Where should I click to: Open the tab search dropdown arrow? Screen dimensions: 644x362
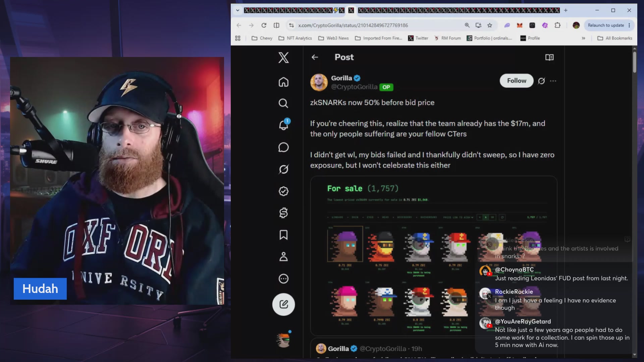pyautogui.click(x=237, y=10)
